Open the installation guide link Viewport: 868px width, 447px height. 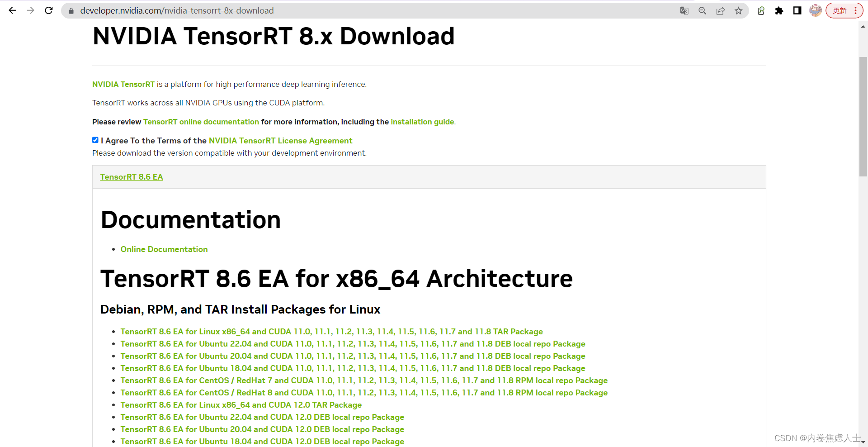pos(422,122)
